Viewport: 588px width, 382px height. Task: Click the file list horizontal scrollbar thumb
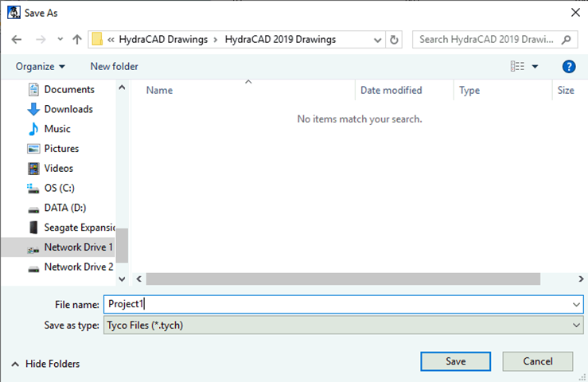coord(343,279)
